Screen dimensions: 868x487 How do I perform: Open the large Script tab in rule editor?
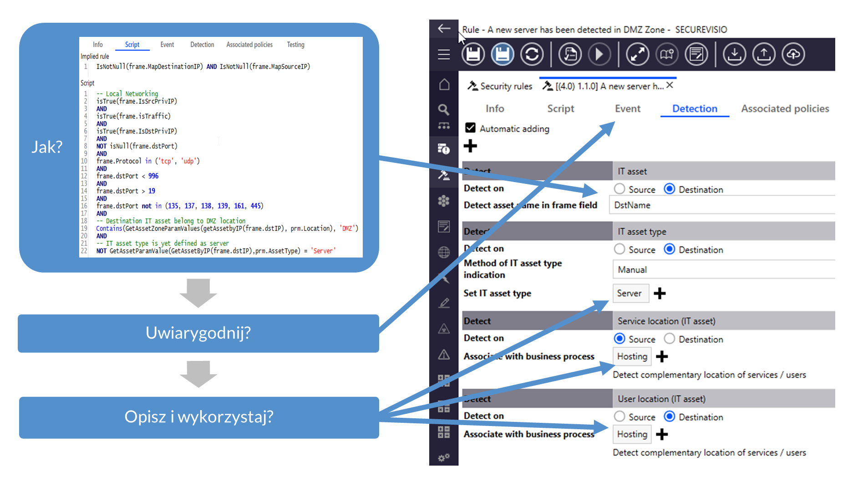(x=560, y=108)
